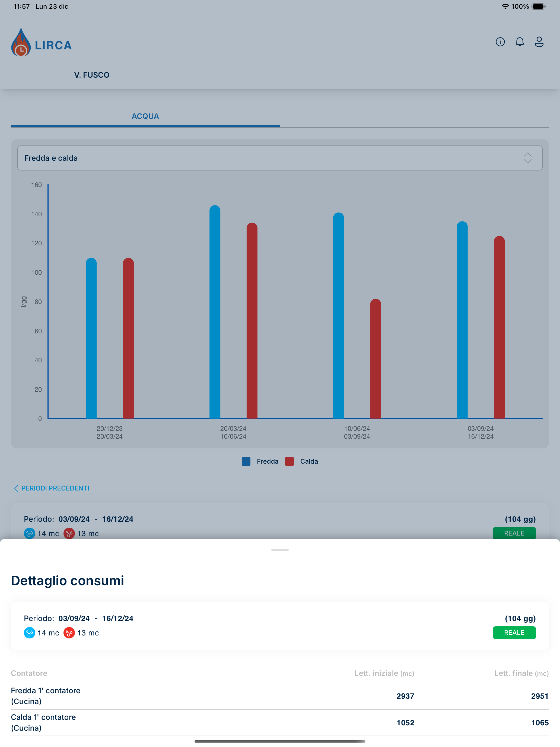
Task: Tap the Lett. finale column header
Action: (521, 673)
